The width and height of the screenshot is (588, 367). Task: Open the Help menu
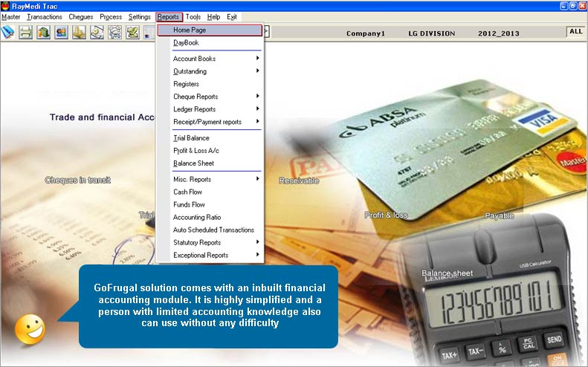pos(213,17)
